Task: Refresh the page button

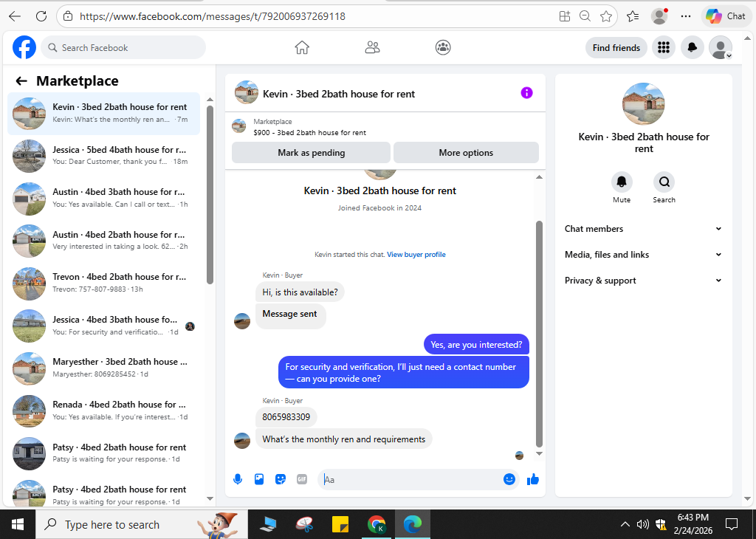Action: [41, 16]
